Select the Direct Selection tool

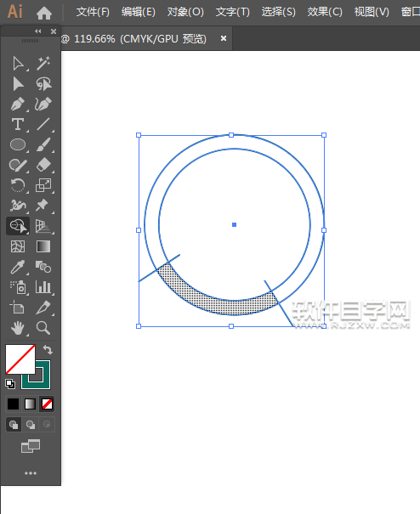click(18, 84)
